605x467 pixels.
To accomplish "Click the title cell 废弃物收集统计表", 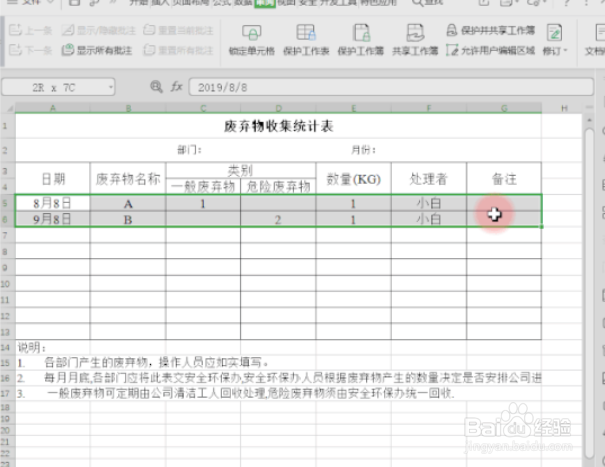I will click(278, 126).
